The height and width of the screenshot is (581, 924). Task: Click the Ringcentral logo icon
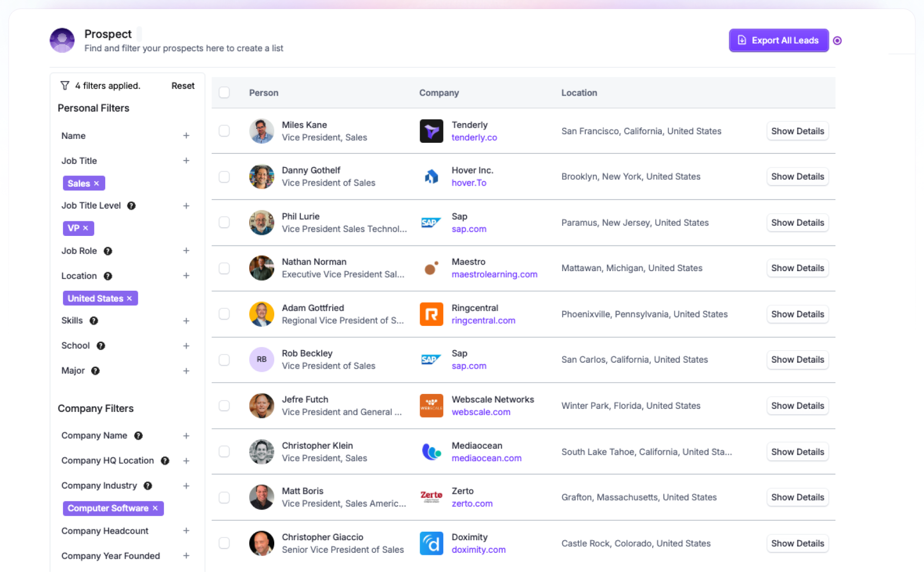click(x=431, y=314)
